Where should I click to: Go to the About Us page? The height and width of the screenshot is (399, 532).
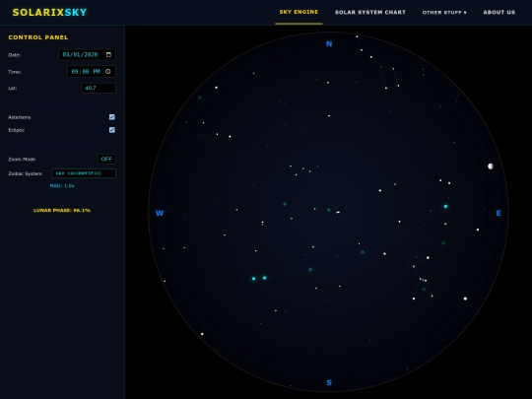click(x=499, y=12)
